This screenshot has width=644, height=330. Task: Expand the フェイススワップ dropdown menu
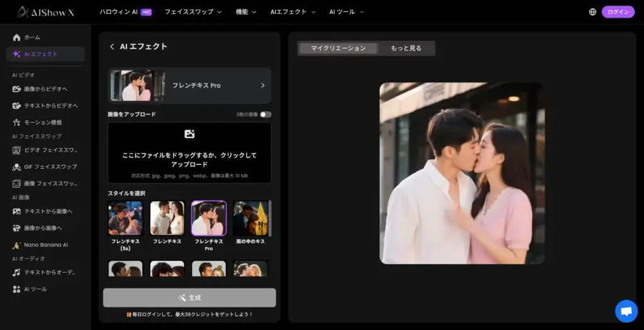(x=193, y=12)
